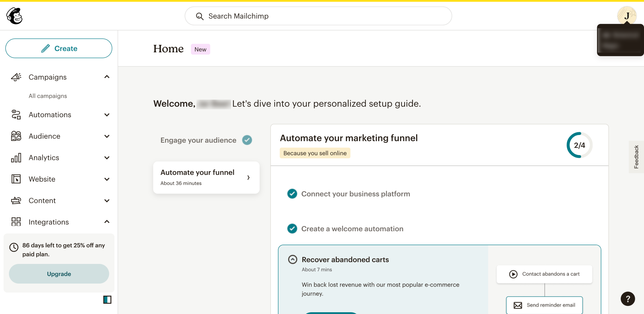Click the New badge beside Home

click(200, 49)
